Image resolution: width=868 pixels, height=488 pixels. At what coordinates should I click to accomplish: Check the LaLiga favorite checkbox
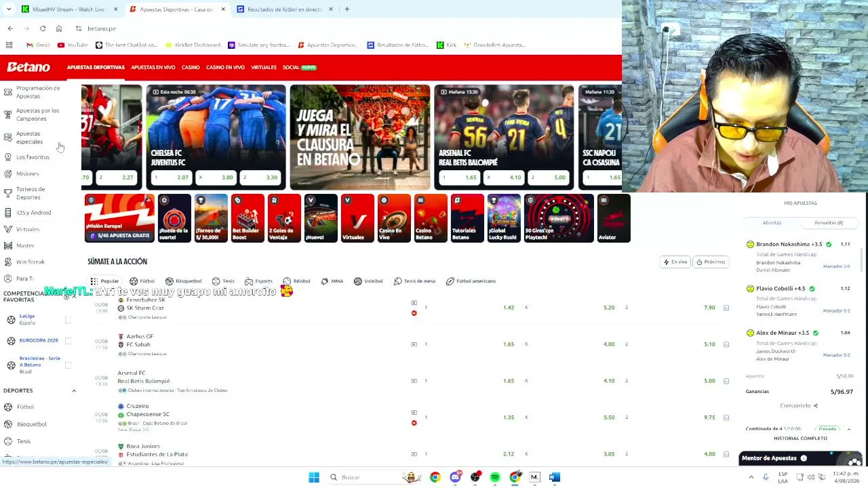pyautogui.click(x=68, y=319)
